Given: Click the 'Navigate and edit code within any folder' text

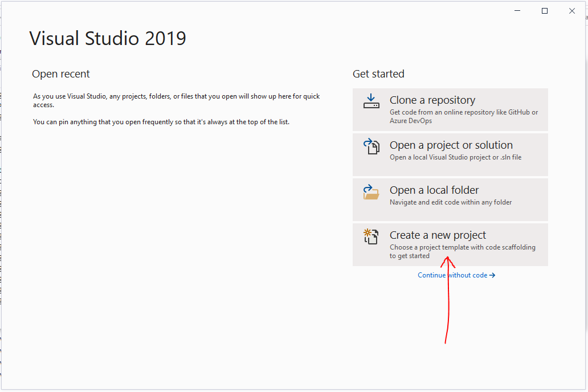Looking at the screenshot, I should click(x=451, y=202).
